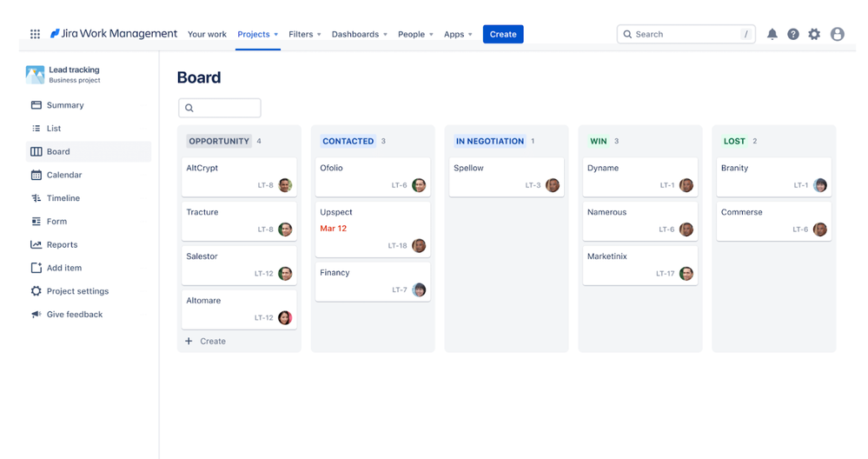
Task: Click the assignee avatar on Branity card
Action: 820,185
